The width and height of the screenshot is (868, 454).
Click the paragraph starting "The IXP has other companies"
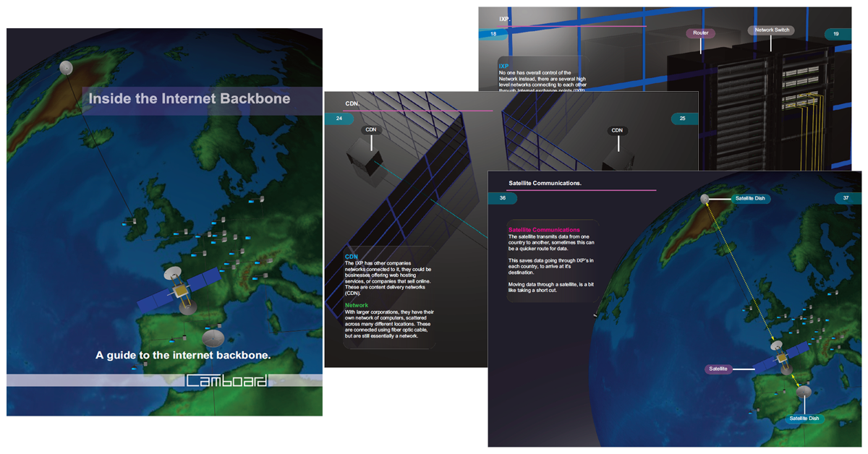coord(389,278)
